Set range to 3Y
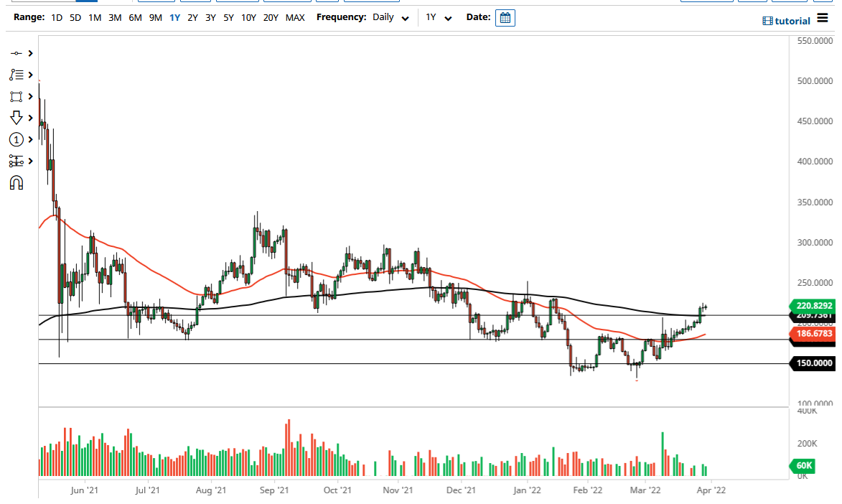The height and width of the screenshot is (504, 842). click(x=210, y=18)
